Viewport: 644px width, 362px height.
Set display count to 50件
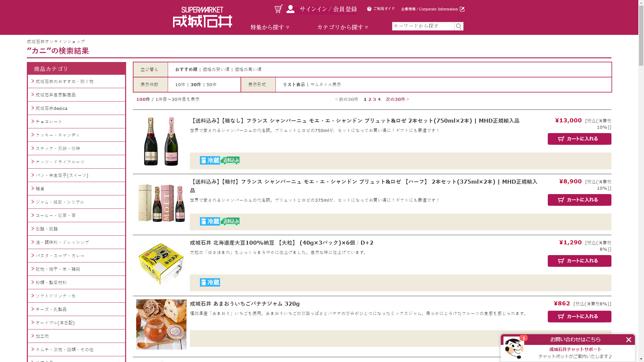pos(211,84)
